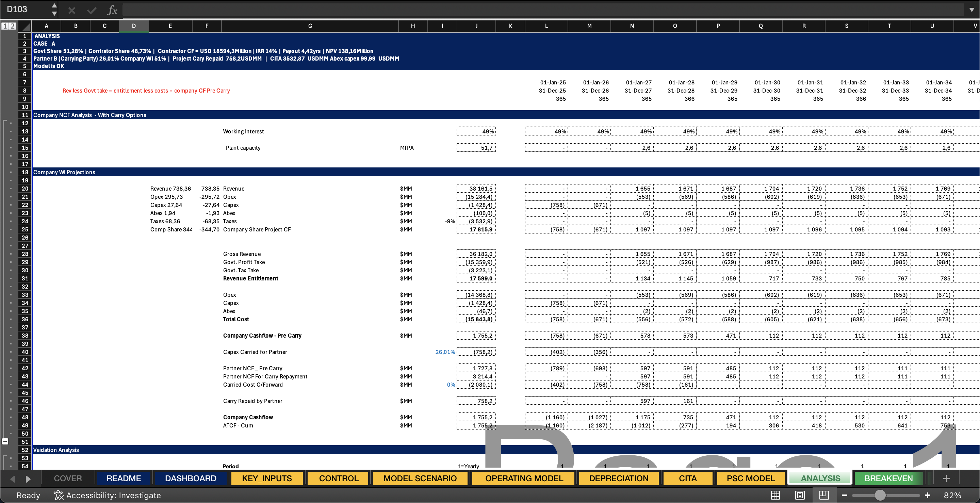This screenshot has height=503, width=980.
Task: Click the Ready status indicator
Action: coord(28,495)
